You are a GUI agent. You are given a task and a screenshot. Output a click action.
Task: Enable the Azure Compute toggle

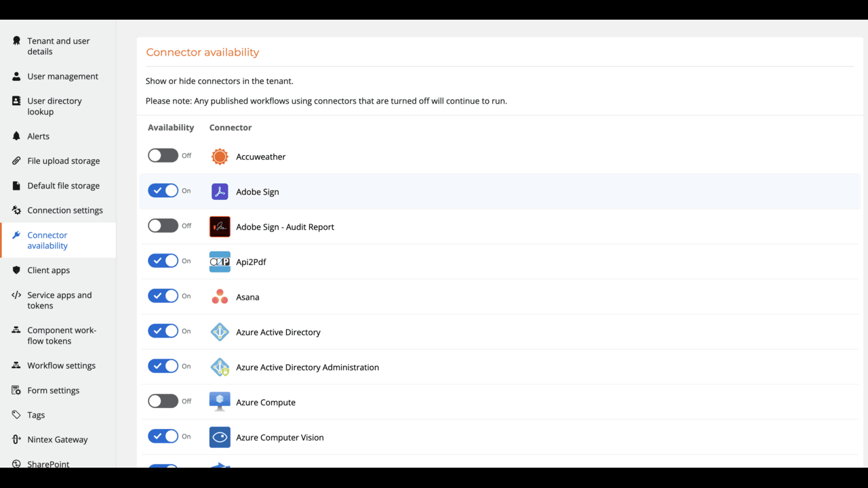click(x=163, y=401)
